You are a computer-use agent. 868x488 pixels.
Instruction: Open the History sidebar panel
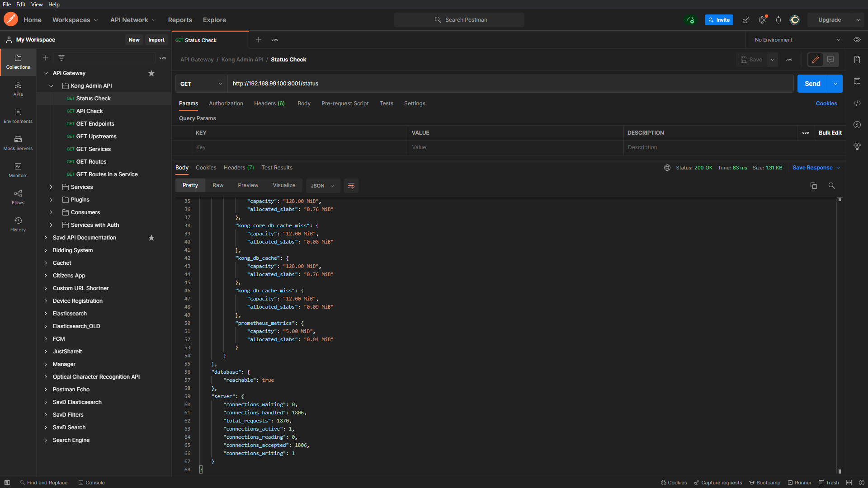click(18, 224)
